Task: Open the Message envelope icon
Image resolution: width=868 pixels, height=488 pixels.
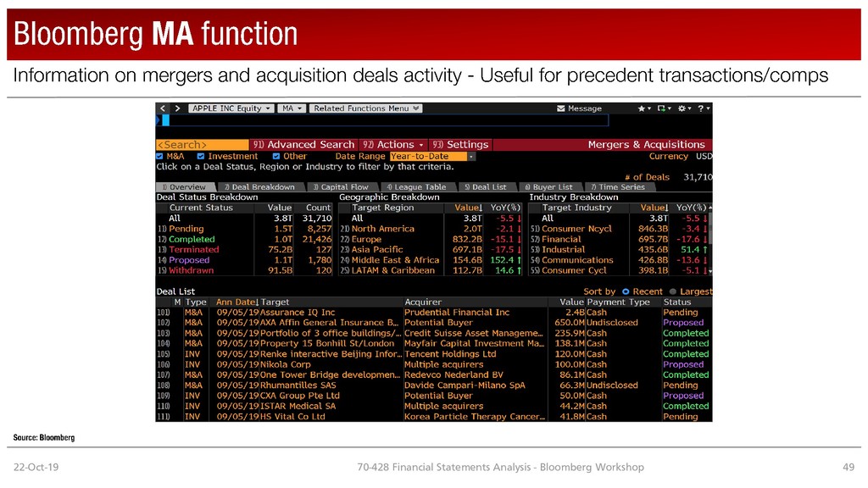Action: (561, 108)
